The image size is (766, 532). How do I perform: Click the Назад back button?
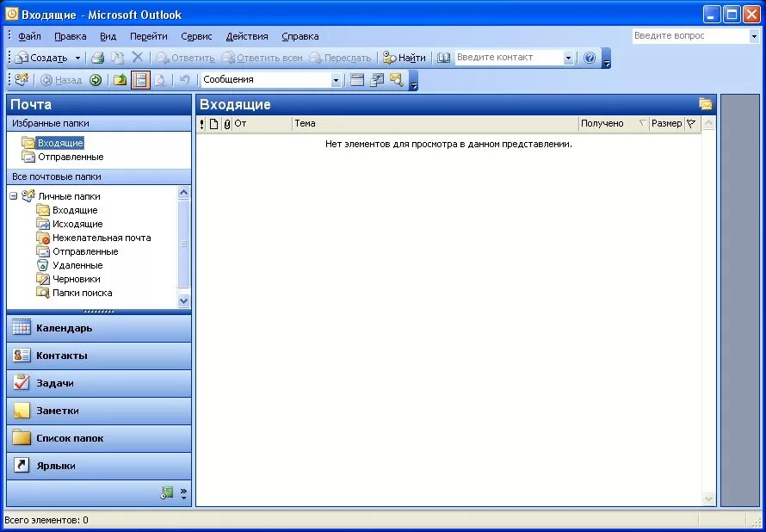(x=61, y=80)
